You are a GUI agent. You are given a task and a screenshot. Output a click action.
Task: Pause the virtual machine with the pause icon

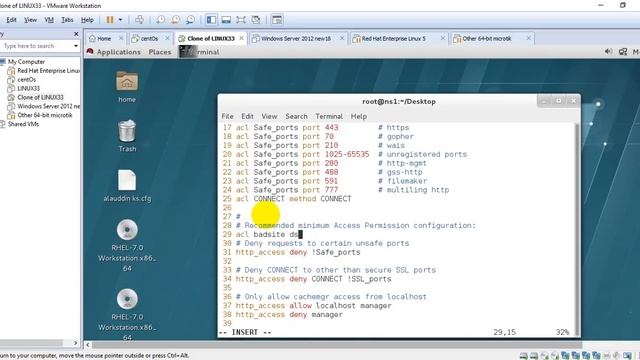pyautogui.click(x=110, y=20)
